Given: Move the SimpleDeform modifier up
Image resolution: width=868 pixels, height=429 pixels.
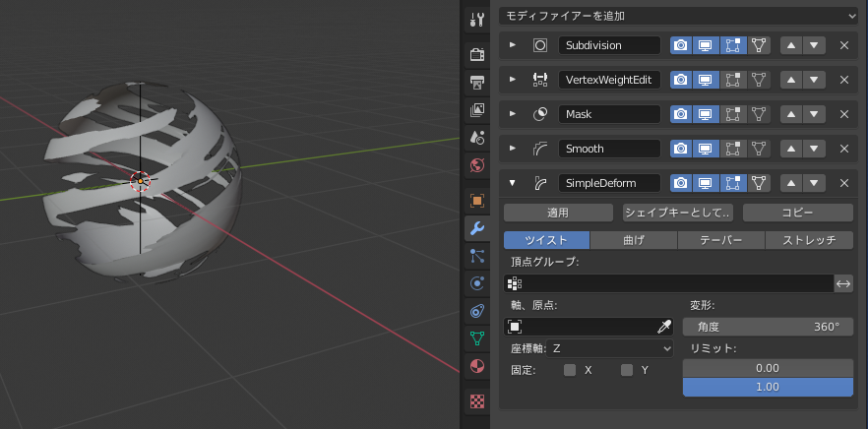Looking at the screenshot, I should click(x=791, y=183).
